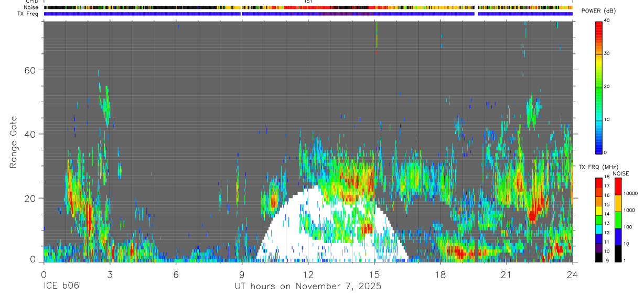Viewport: 644px width, 297px height.
Task: Click the 60 tick on the Range Gate axis
Action: (30, 70)
